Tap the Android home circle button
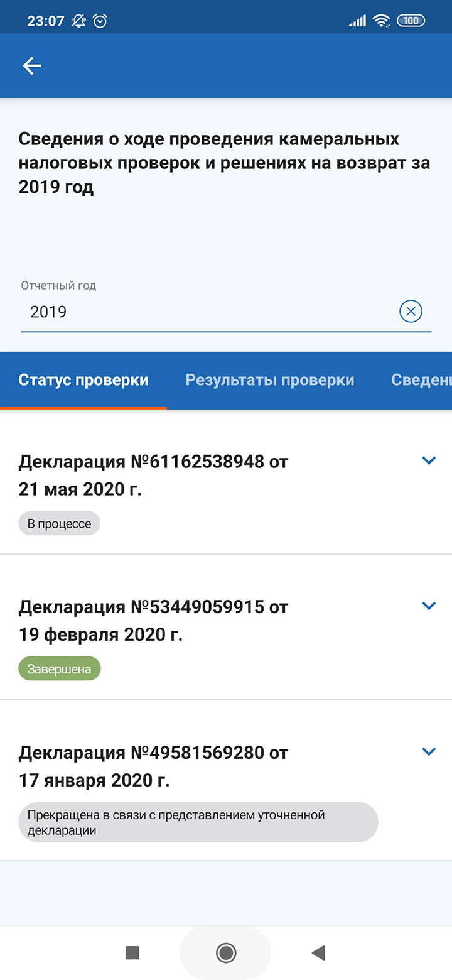The height and width of the screenshot is (980, 452). pos(226,953)
